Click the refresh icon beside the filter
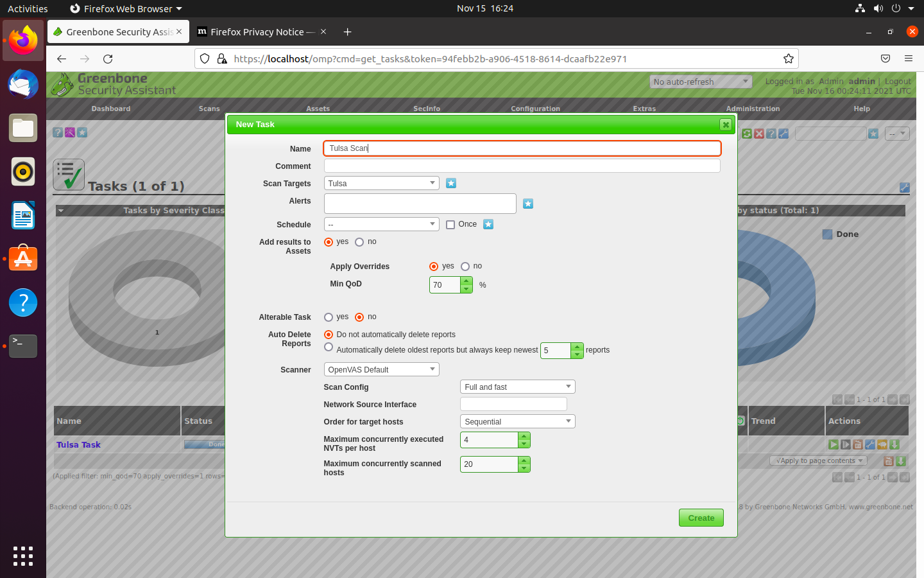The width and height of the screenshot is (924, 578). (x=747, y=134)
